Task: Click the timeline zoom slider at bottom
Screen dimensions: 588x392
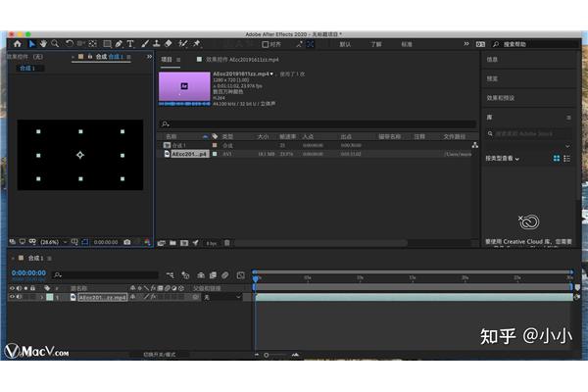Action: [x=275, y=355]
